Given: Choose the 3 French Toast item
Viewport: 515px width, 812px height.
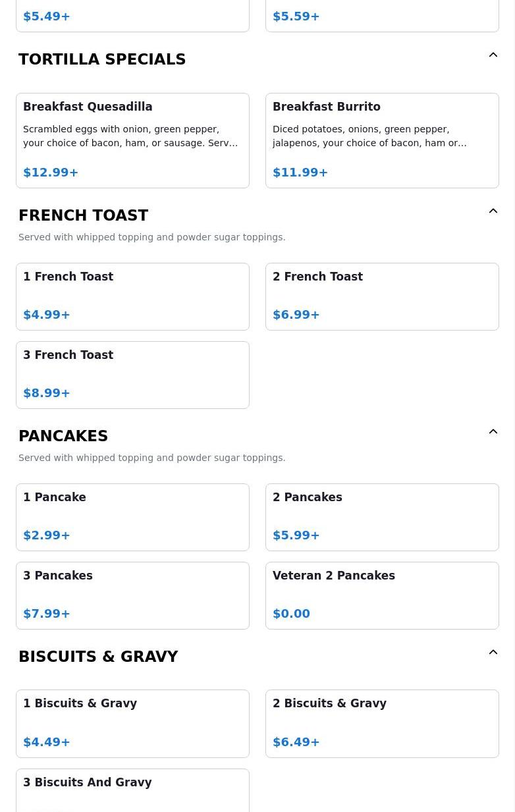Looking at the screenshot, I should click(x=132, y=375).
